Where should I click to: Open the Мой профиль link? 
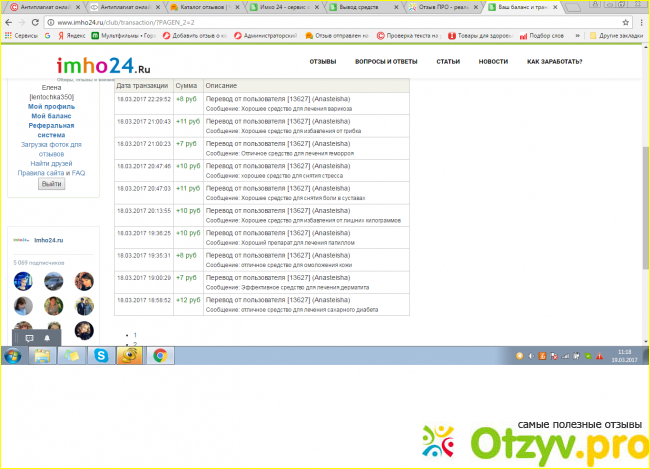click(50, 106)
